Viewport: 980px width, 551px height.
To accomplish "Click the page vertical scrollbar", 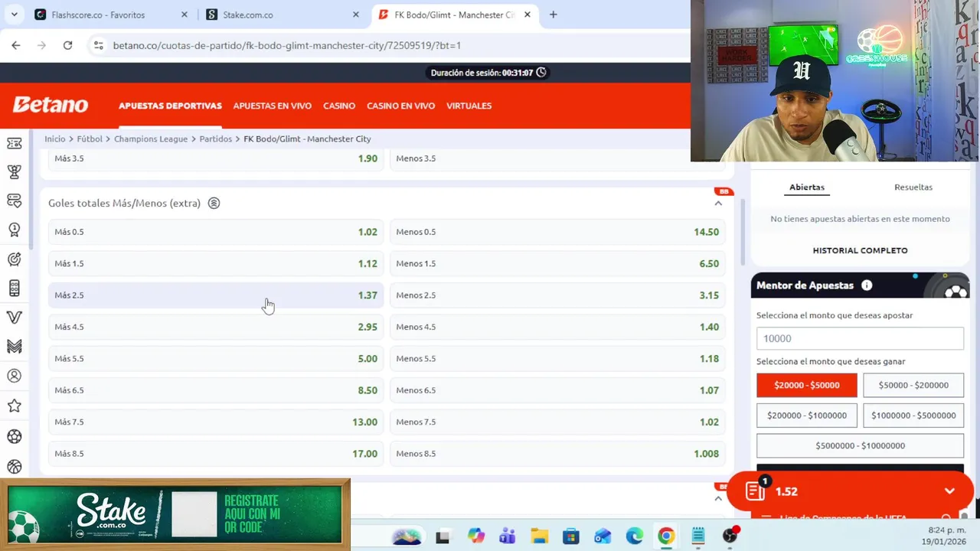I will tap(742, 232).
